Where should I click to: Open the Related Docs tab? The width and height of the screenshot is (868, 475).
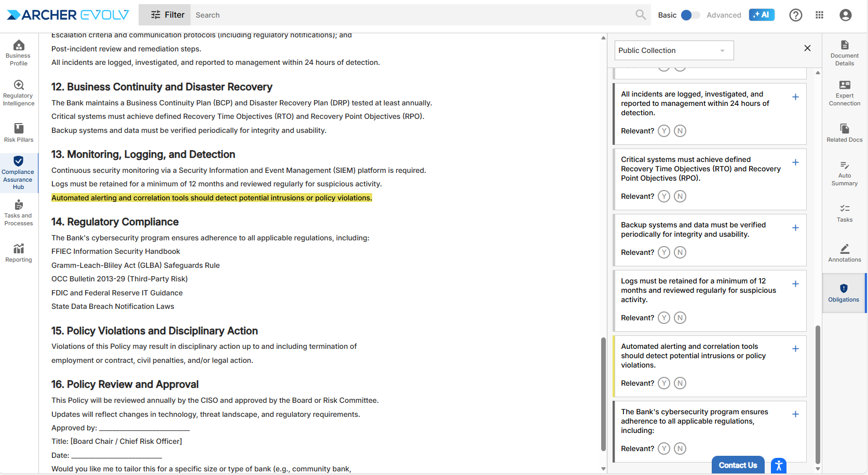(844, 132)
